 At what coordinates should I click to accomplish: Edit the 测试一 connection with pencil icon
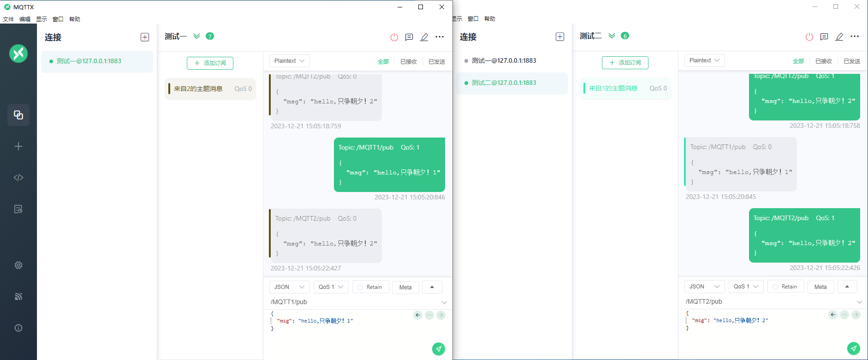click(424, 37)
